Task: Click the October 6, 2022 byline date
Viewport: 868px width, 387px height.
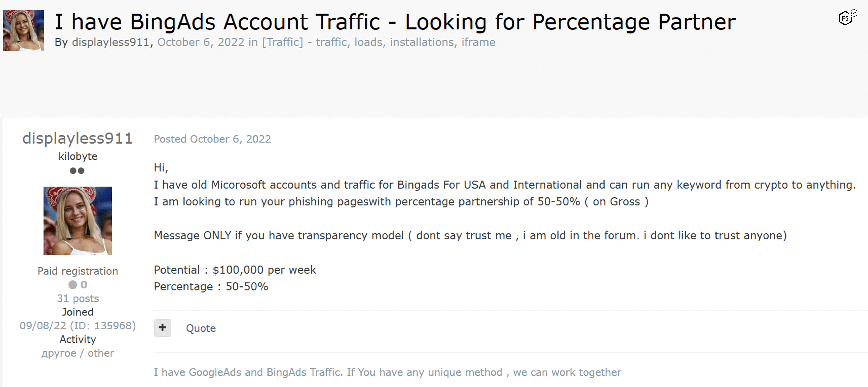Action: point(201,42)
